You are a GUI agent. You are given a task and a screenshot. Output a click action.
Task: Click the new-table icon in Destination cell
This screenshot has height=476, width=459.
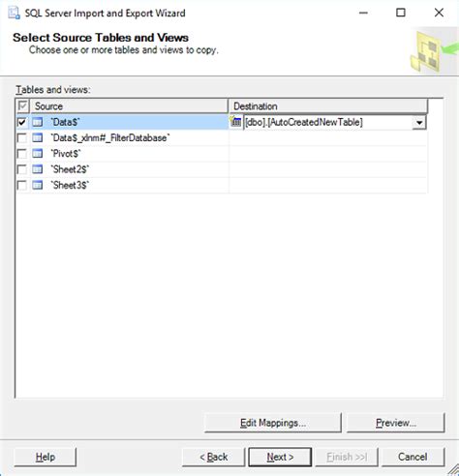coord(236,122)
